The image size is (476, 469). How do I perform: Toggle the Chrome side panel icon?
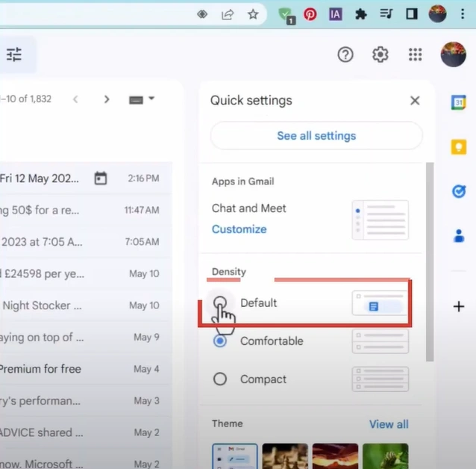[x=412, y=14]
